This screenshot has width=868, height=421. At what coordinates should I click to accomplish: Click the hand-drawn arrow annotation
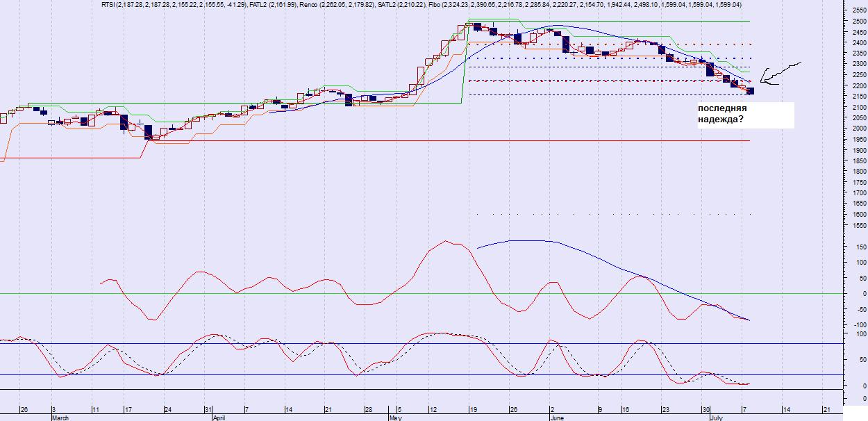point(779,73)
